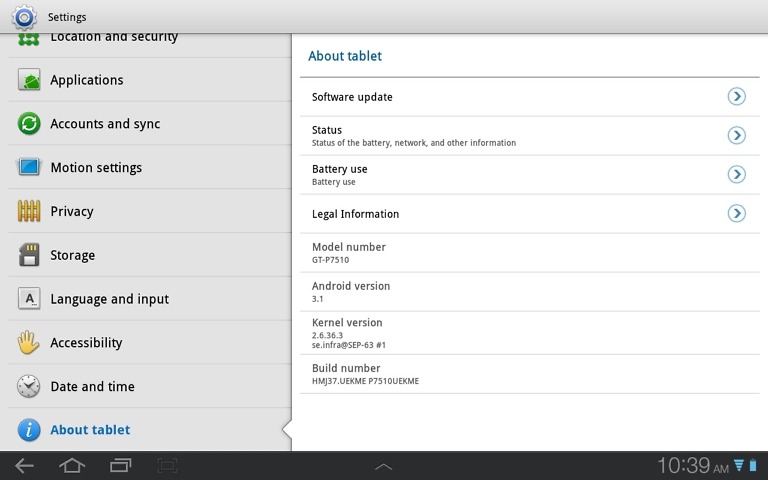
Task: Expand Software update arrow
Action: coord(736,97)
